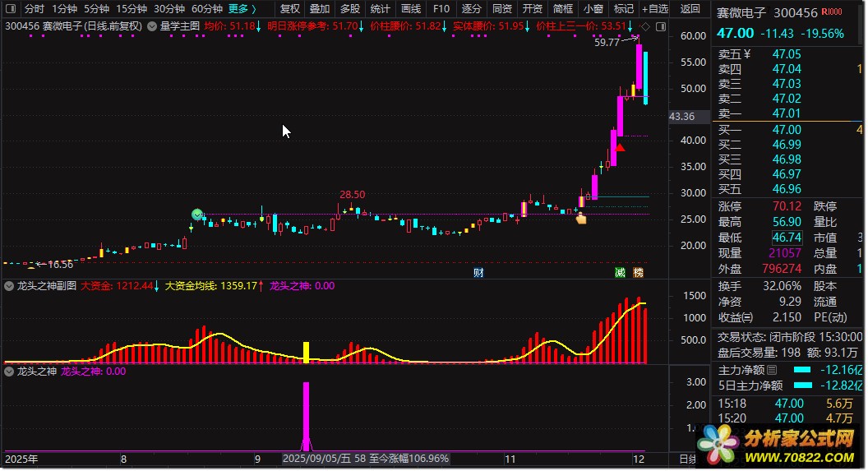
Task: Open the 龙头之神 bottom indicator dropdown arrow
Action: [9, 372]
